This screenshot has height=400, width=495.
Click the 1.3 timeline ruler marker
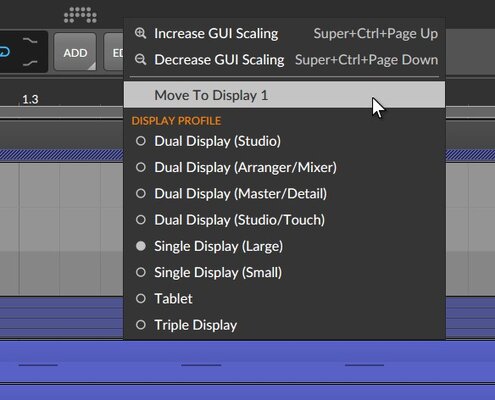[x=30, y=99]
